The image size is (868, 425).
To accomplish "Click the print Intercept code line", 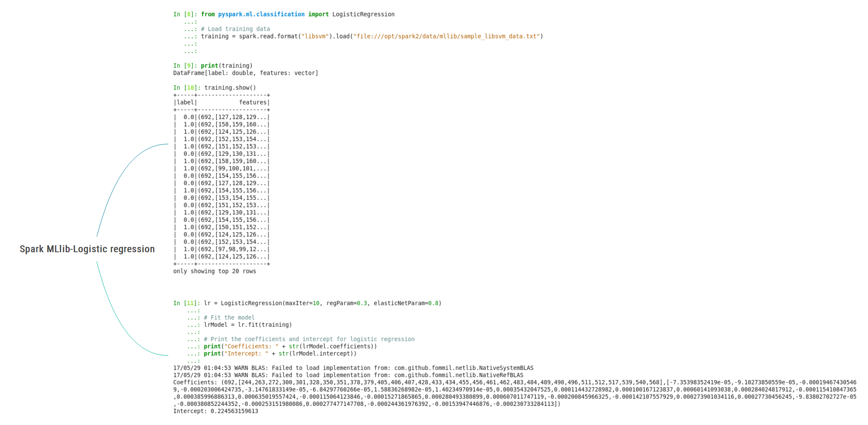I will point(280,354).
